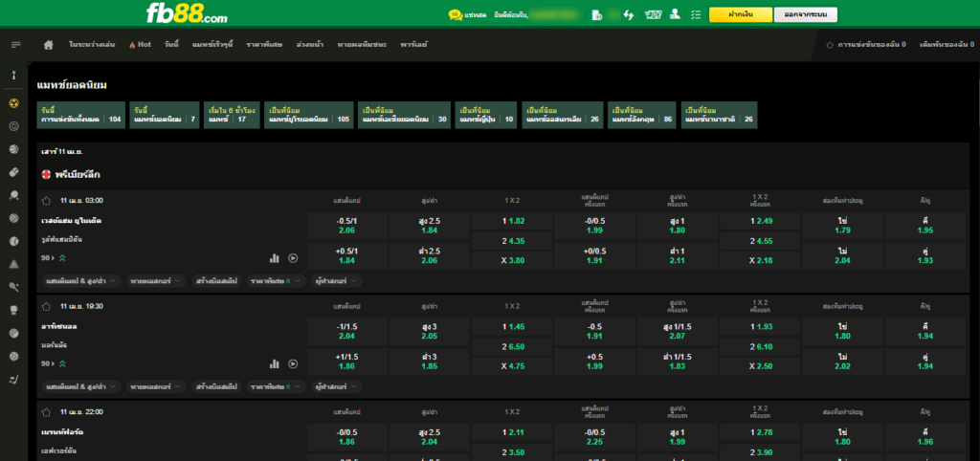This screenshot has height=461, width=980.
Task: Click สร้างบิลสเต็ป for Arsenal match
Action: click(216, 386)
